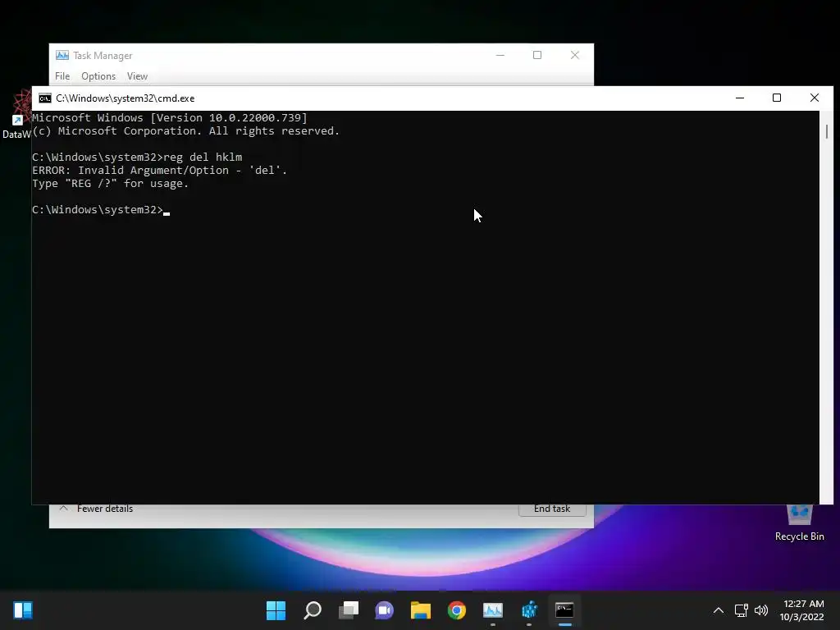Click the Type "REG /?" for usage line
840x630 pixels.
pyautogui.click(x=111, y=184)
